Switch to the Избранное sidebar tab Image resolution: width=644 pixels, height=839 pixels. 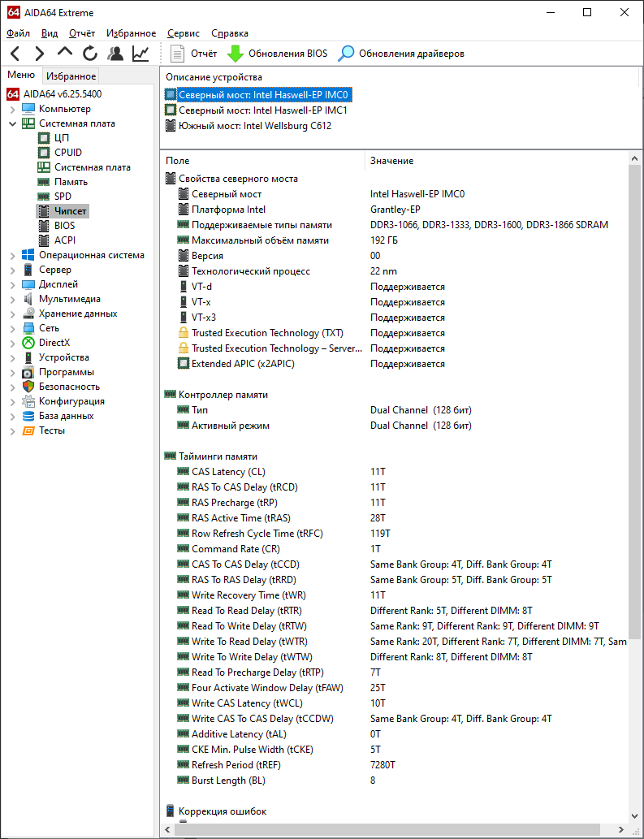[71, 76]
